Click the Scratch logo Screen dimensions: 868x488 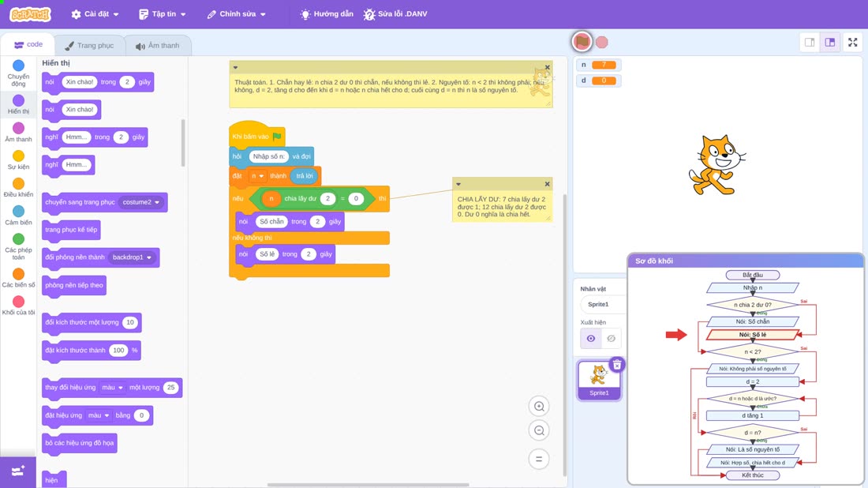[30, 14]
